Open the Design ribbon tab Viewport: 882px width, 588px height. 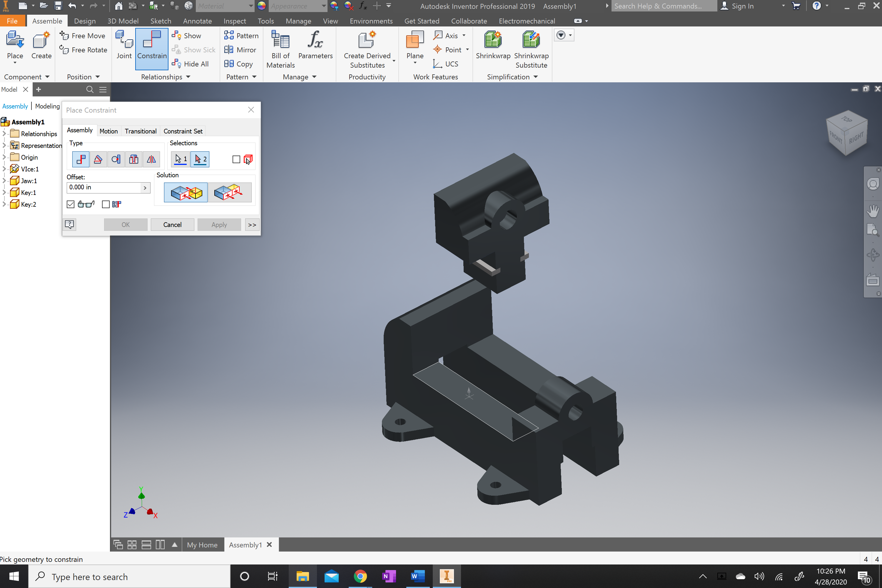(x=85, y=21)
